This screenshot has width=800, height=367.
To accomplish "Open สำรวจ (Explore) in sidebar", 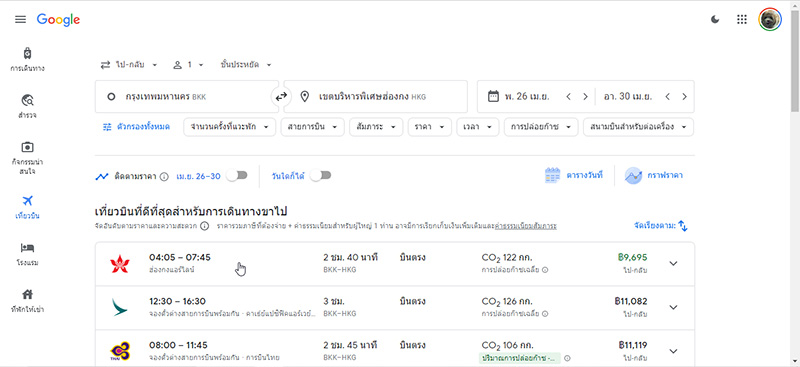I will [28, 106].
